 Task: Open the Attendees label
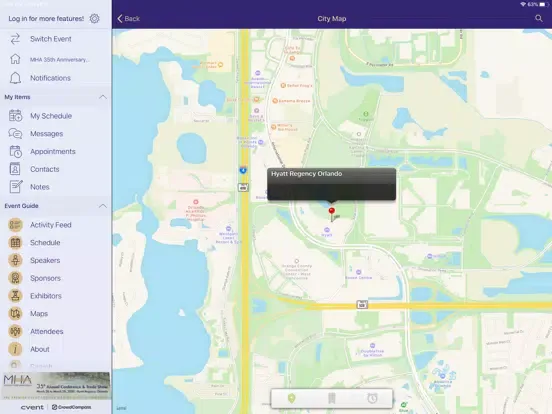46,331
